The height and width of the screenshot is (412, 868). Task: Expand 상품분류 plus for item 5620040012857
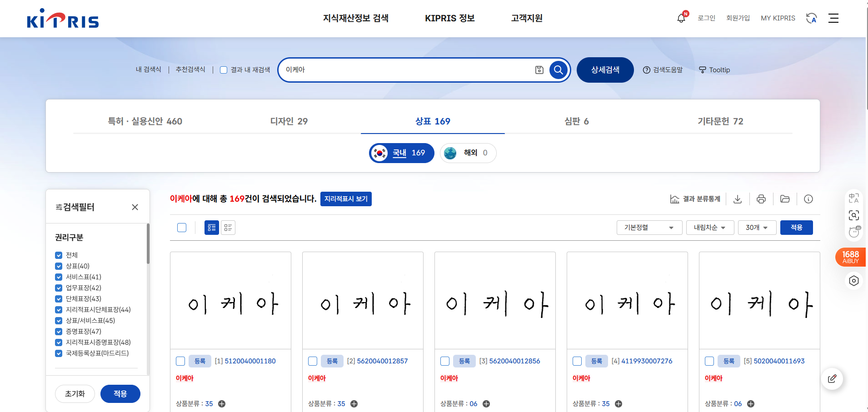(354, 404)
